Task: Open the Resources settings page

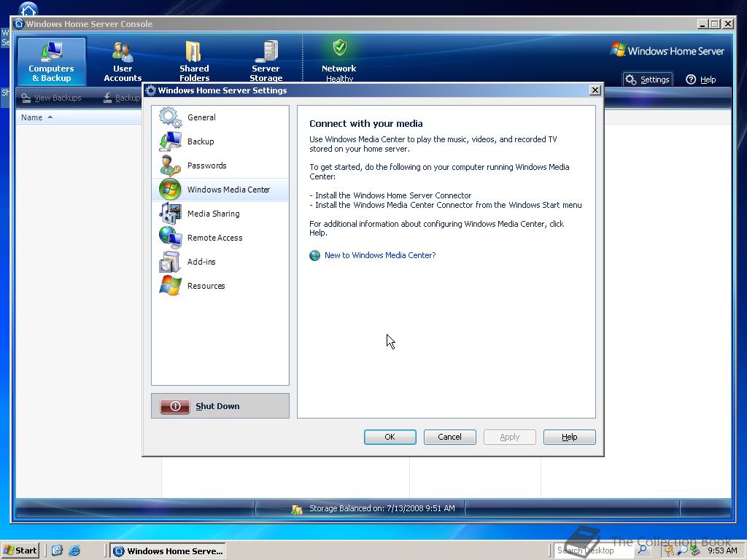Action: (206, 285)
